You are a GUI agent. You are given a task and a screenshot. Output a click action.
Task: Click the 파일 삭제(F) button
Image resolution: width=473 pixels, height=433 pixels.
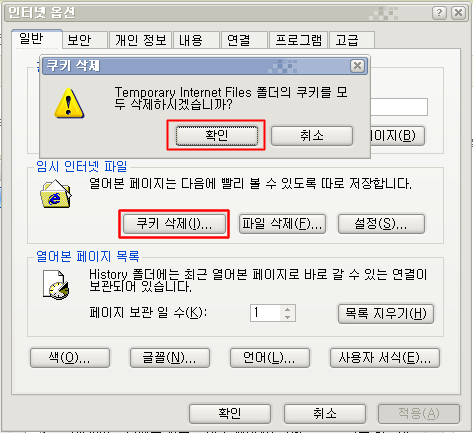[x=282, y=224]
